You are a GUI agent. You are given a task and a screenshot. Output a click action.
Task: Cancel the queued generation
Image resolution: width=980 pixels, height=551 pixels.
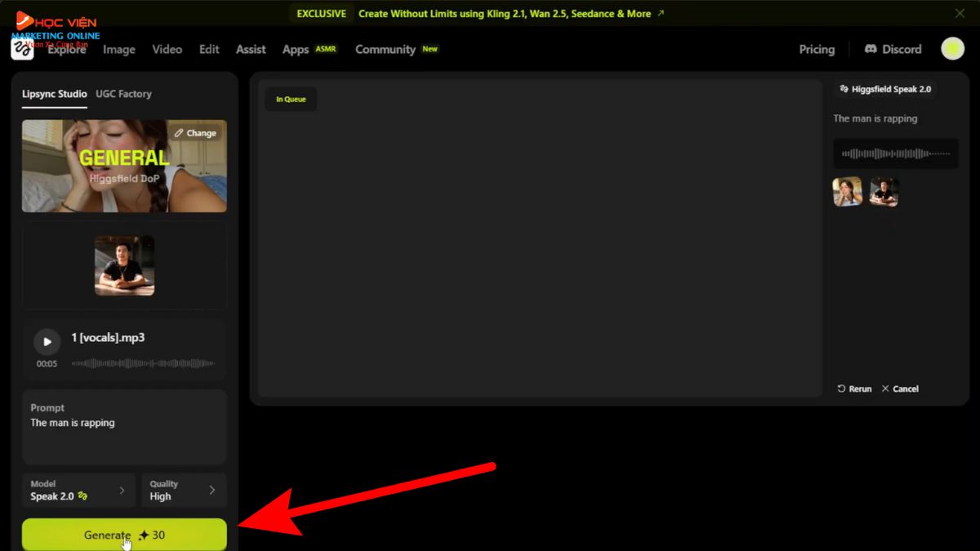pos(900,389)
